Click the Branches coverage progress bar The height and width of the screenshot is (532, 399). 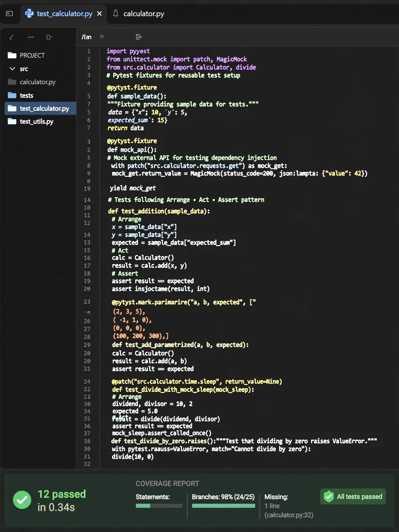coord(223,506)
